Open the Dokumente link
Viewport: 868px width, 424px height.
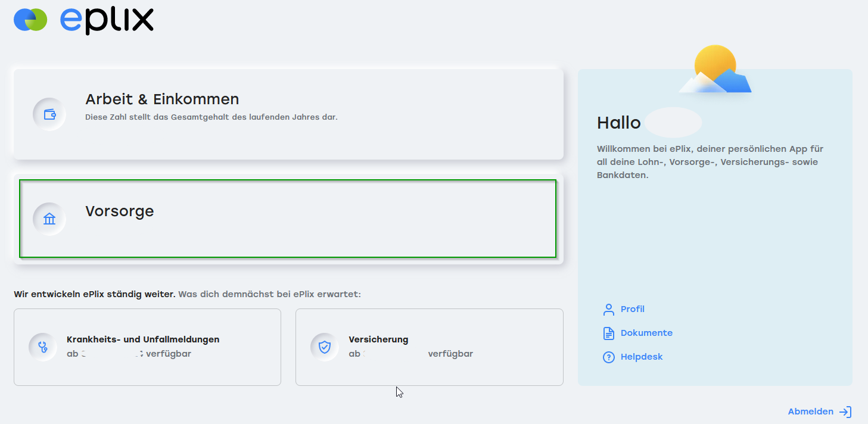point(646,333)
